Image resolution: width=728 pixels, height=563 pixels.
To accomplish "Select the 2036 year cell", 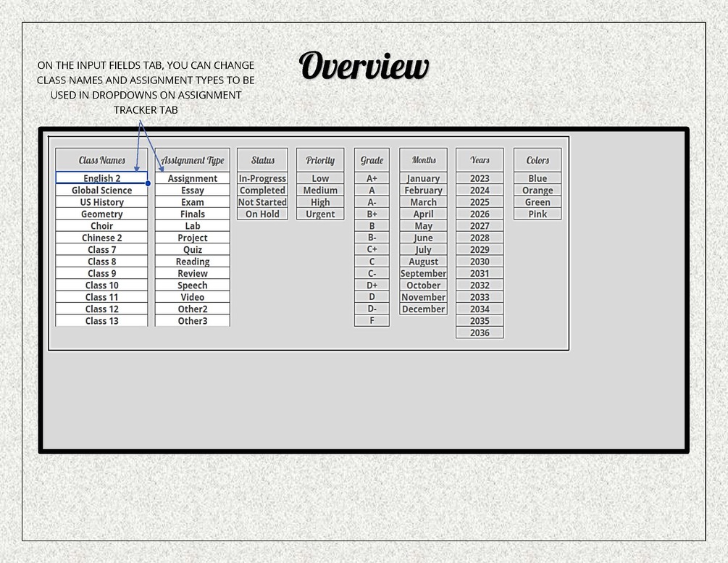I will (x=480, y=333).
